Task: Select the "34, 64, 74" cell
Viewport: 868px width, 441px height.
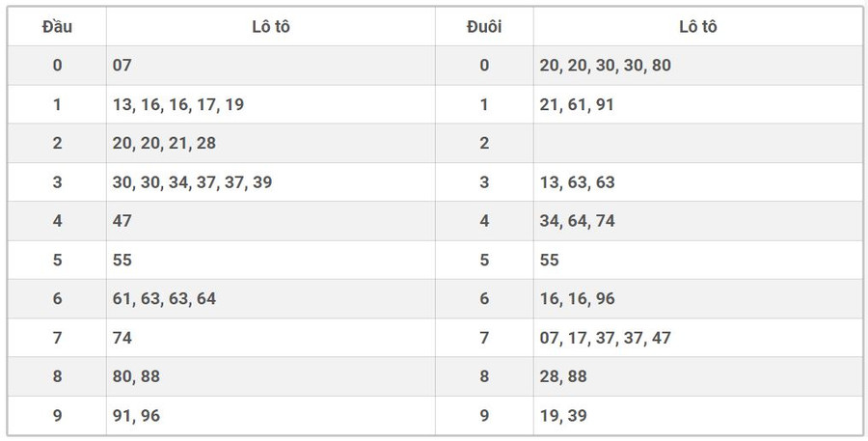Action: tap(577, 221)
